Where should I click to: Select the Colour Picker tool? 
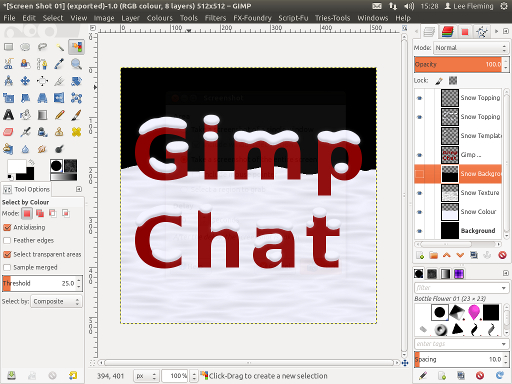click(59, 64)
